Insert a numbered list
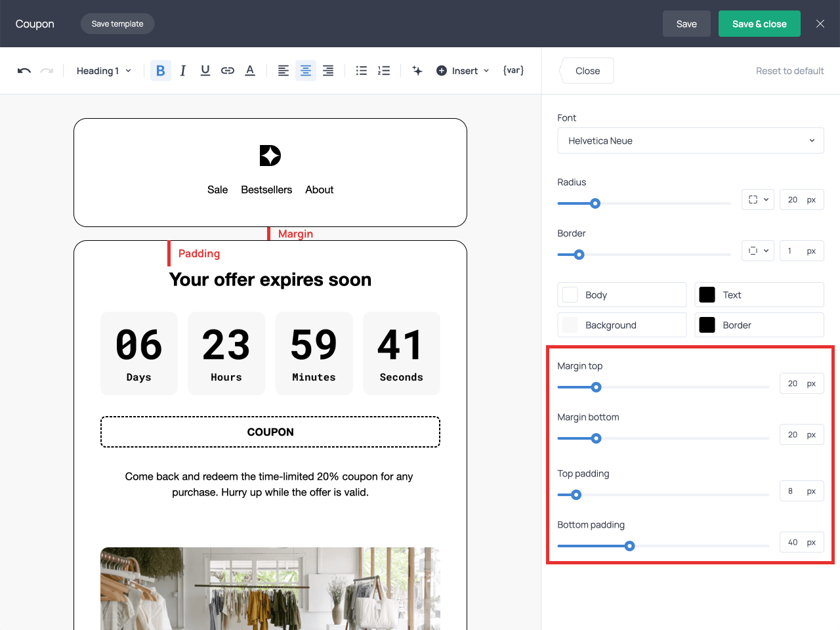Viewport: 840px width, 630px height. point(384,71)
